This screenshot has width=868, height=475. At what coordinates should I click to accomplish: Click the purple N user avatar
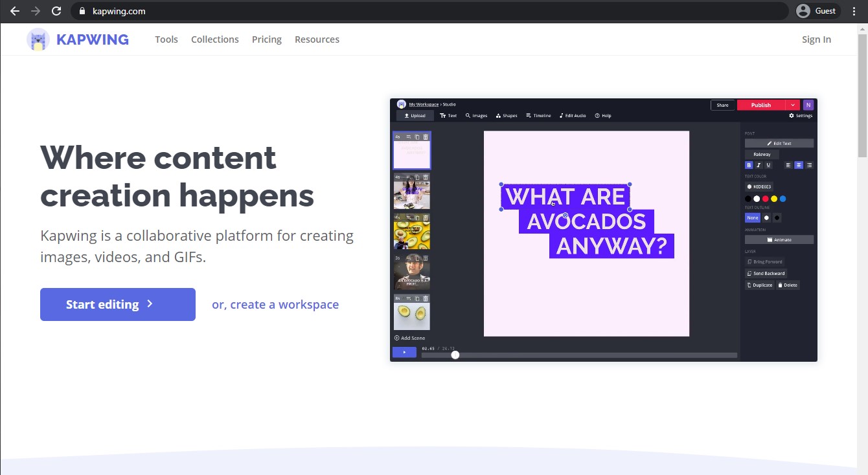click(808, 105)
